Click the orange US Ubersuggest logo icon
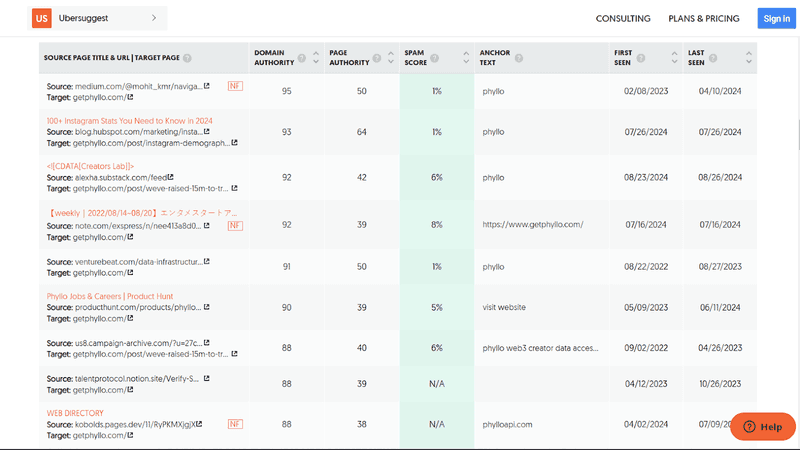This screenshot has height=450, width=800. click(41, 18)
